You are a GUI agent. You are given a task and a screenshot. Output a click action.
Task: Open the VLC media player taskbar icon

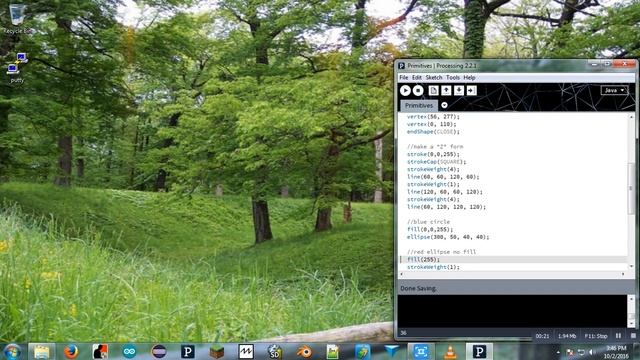[x=450, y=351]
